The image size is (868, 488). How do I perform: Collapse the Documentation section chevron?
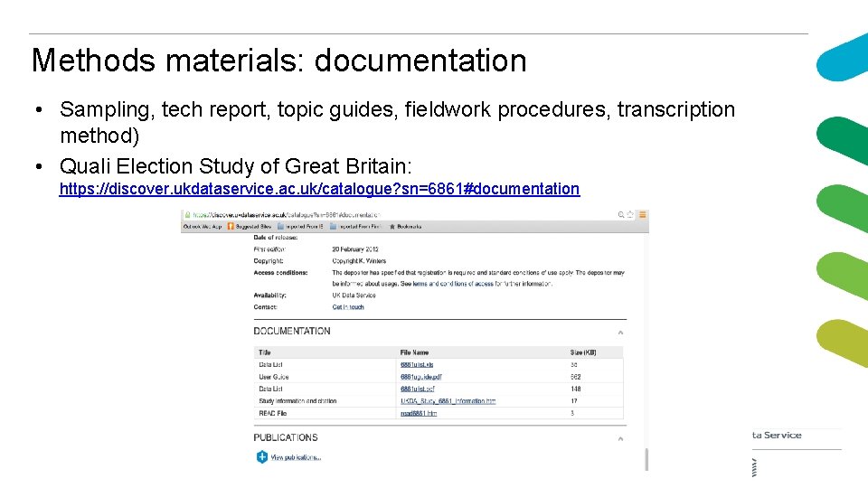pos(620,333)
